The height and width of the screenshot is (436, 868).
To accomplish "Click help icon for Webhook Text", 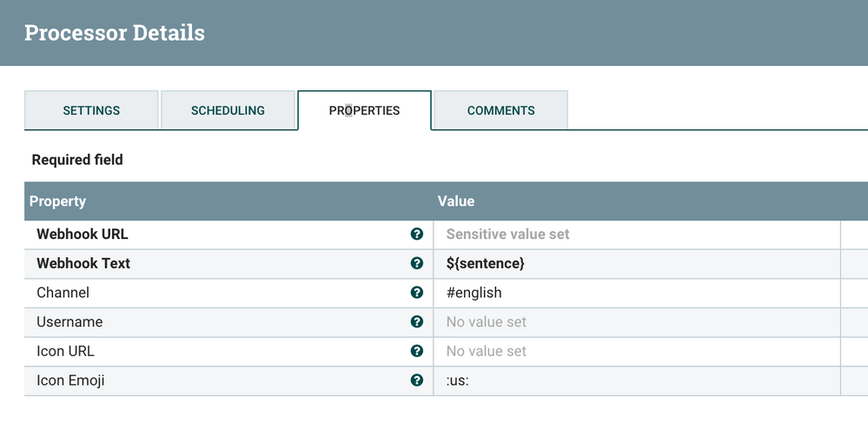I will point(417,263).
